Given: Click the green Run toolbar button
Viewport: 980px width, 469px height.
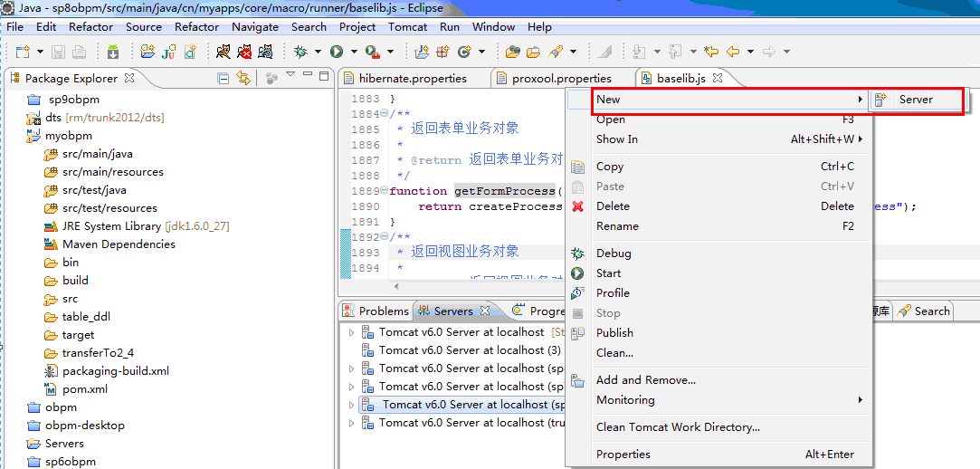Looking at the screenshot, I should [x=337, y=52].
